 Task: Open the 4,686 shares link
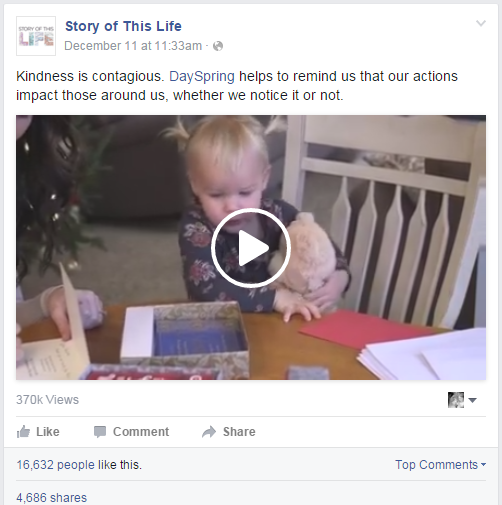tap(51, 498)
